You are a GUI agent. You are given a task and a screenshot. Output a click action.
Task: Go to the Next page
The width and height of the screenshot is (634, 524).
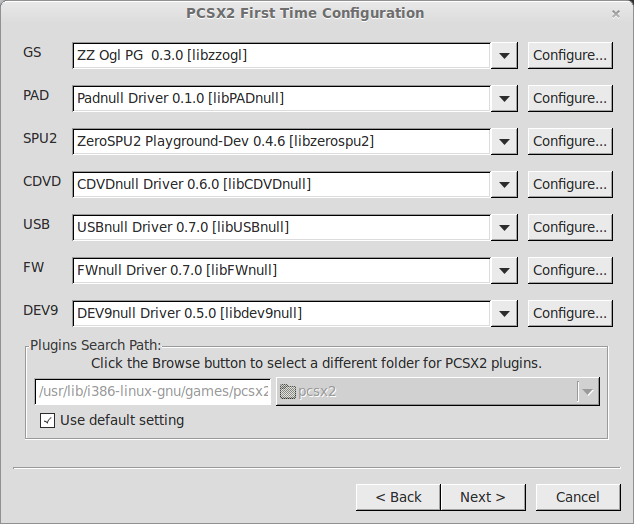tap(483, 497)
